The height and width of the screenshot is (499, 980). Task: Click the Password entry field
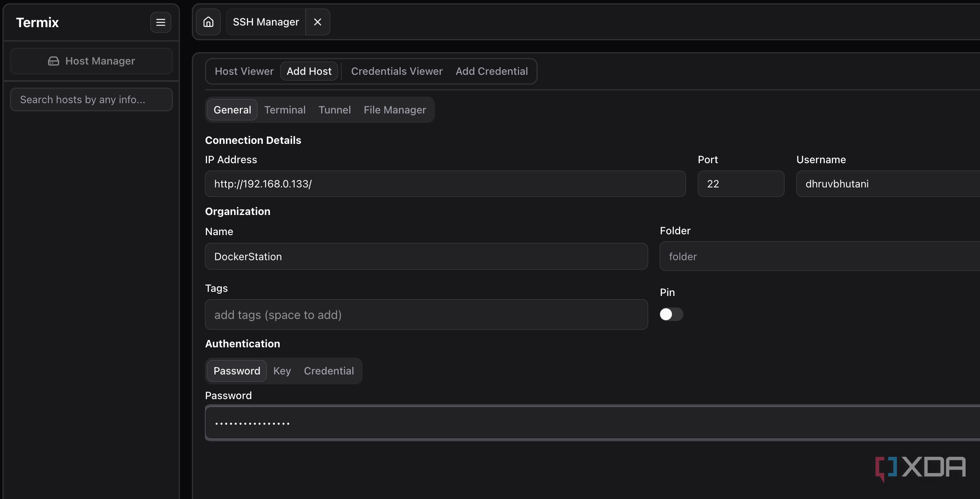pyautogui.click(x=592, y=423)
